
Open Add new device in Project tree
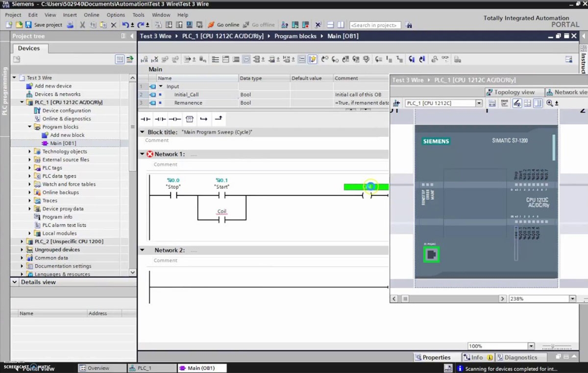(53, 86)
